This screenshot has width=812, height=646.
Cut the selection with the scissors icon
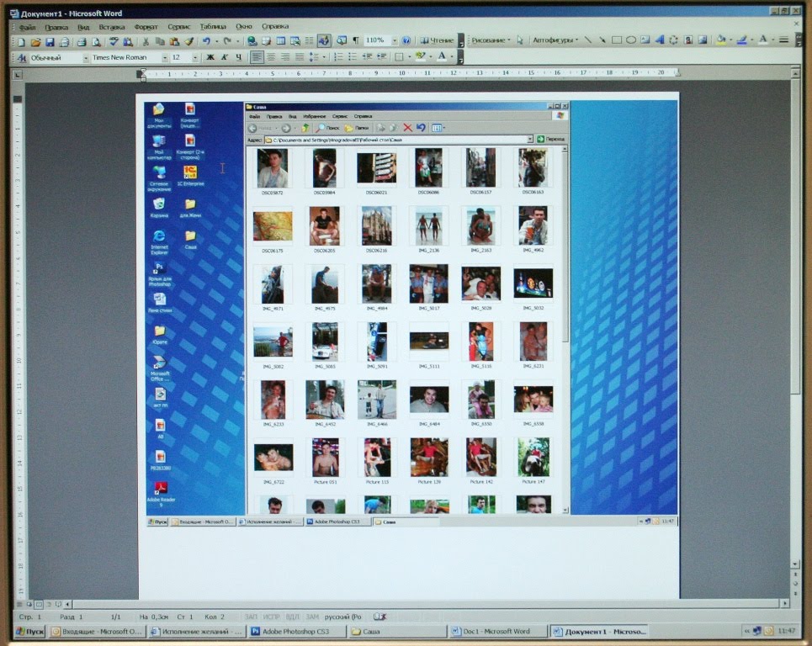click(x=146, y=41)
